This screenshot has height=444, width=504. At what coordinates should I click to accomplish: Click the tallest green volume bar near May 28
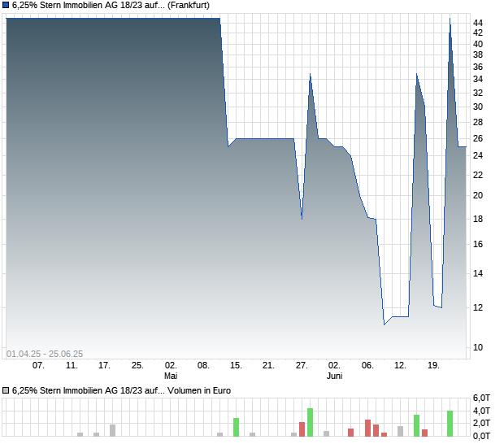pyautogui.click(x=310, y=422)
